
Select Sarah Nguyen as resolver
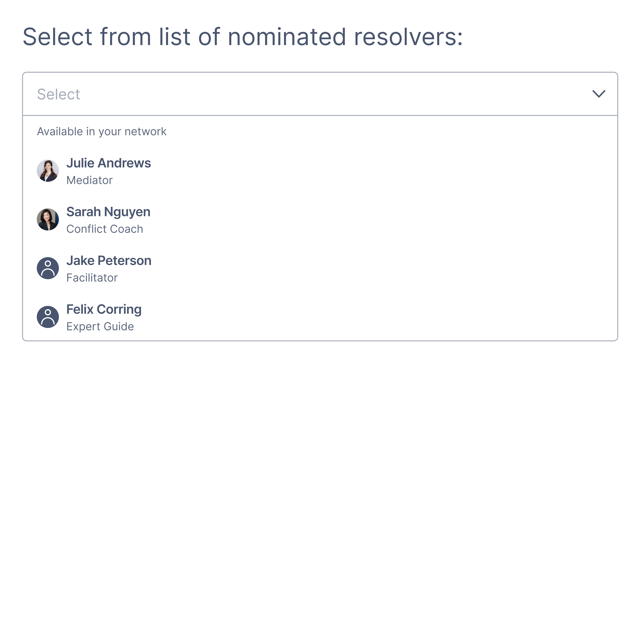(108, 212)
